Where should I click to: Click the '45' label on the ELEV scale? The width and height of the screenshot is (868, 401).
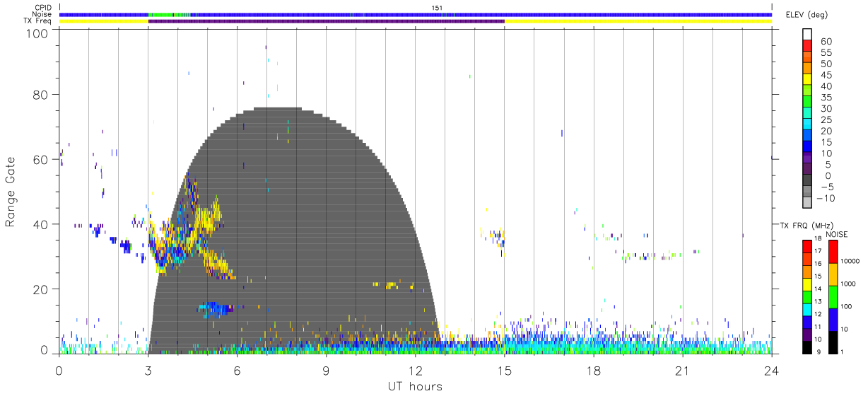pyautogui.click(x=826, y=75)
